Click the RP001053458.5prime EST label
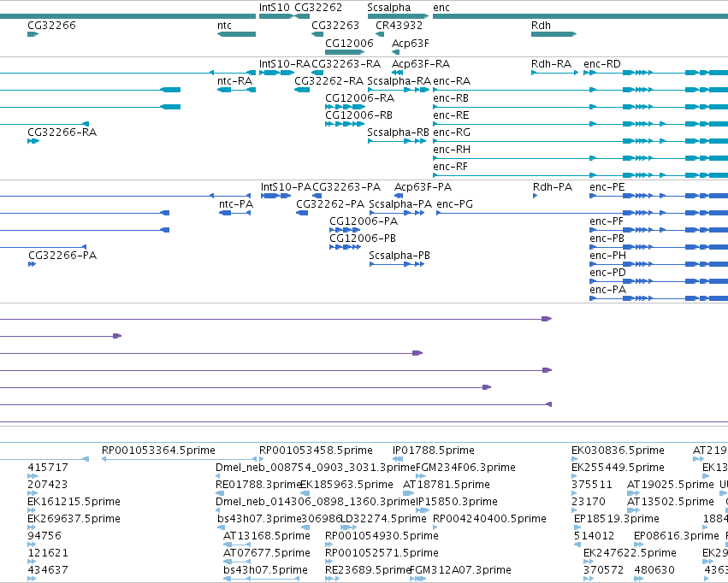Screen dimensions: 728x583 tap(316, 450)
